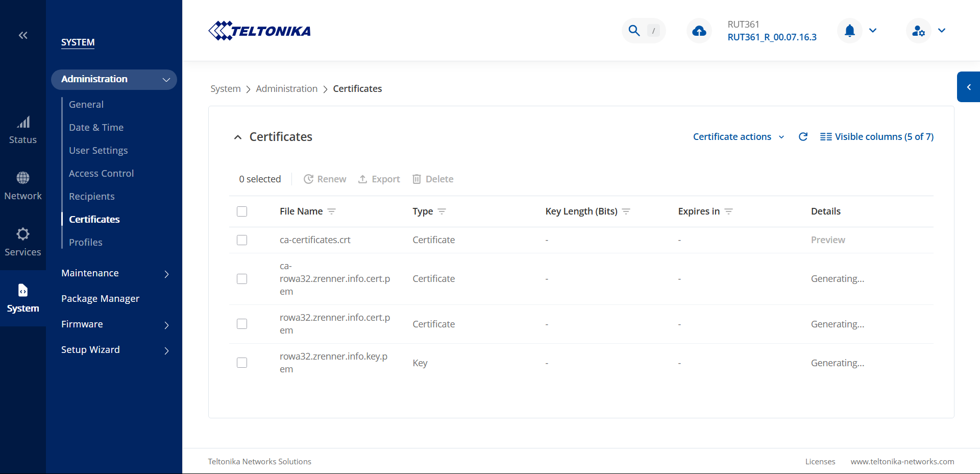Viewport: 980px width, 474px height.
Task: Collapse the Certificates section caret
Action: [238, 137]
